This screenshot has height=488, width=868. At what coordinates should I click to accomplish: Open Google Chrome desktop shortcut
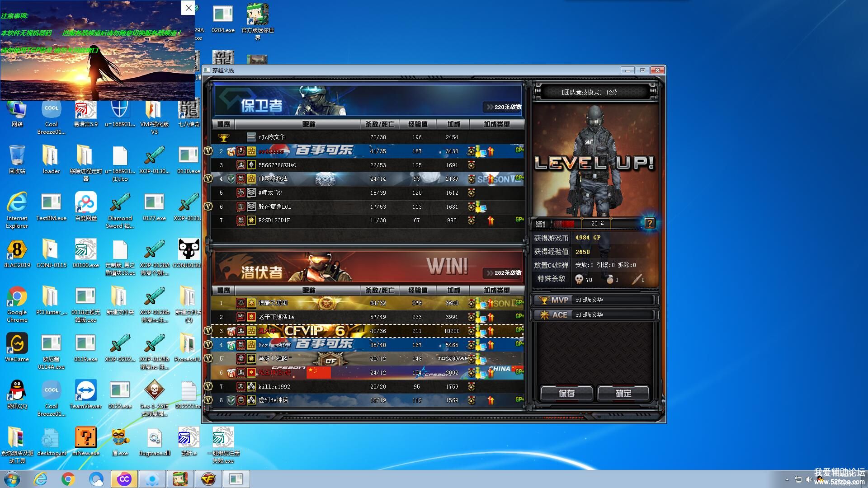pyautogui.click(x=17, y=304)
